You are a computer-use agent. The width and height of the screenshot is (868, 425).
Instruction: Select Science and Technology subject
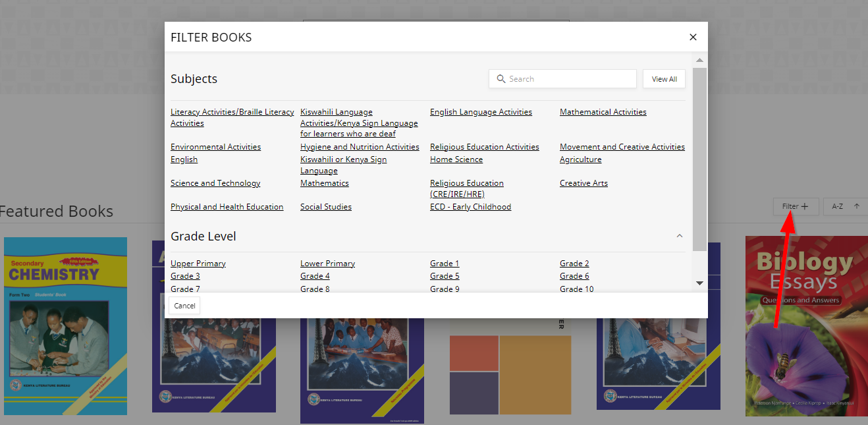coord(215,183)
